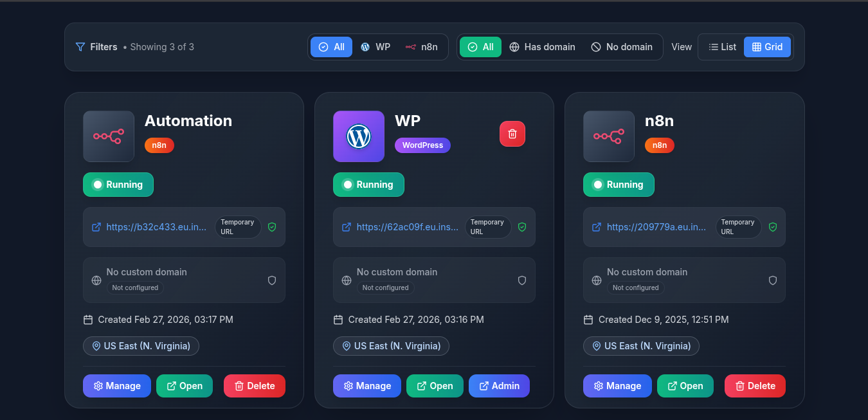Click the n8n card's app icon
868x420 pixels.
(x=609, y=136)
